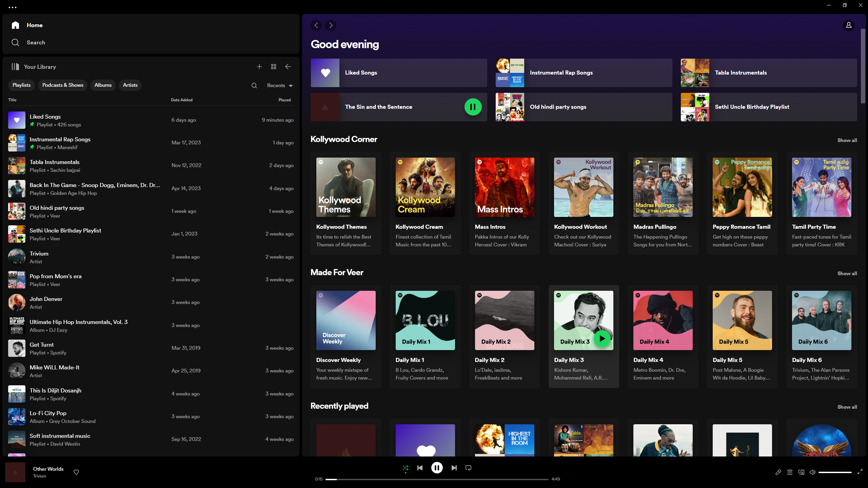
Task: Open Discover Weekly card
Action: (346, 336)
